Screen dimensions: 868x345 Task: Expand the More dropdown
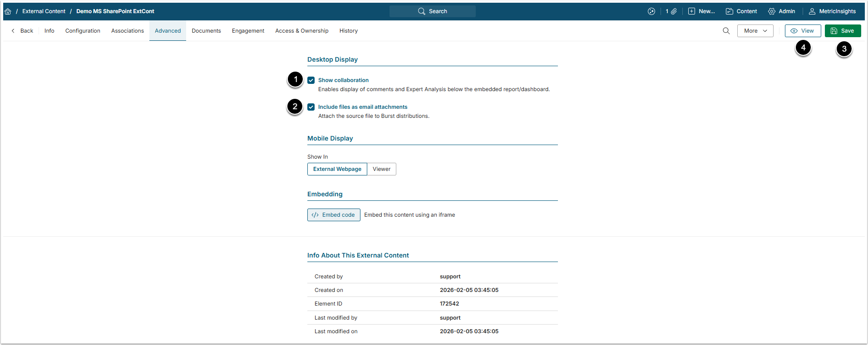pos(755,31)
